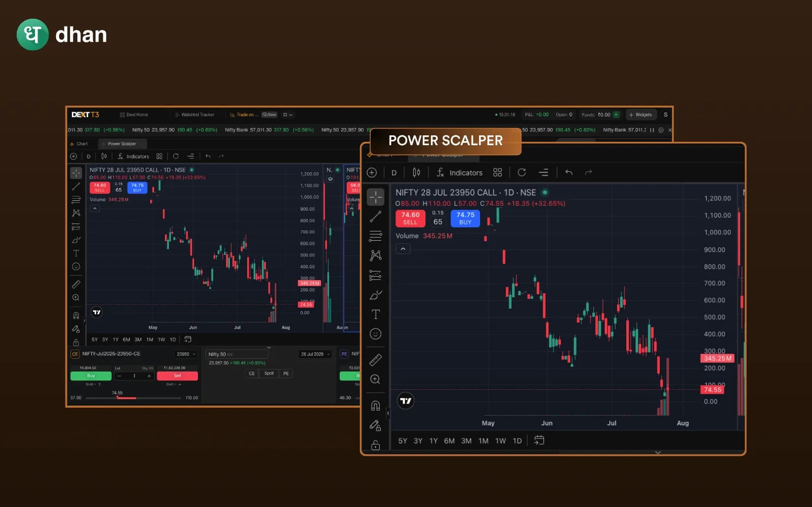The width and height of the screenshot is (812, 507).
Task: Switch to the Power Scalper tab in DEXT T3 window
Action: [x=122, y=144]
